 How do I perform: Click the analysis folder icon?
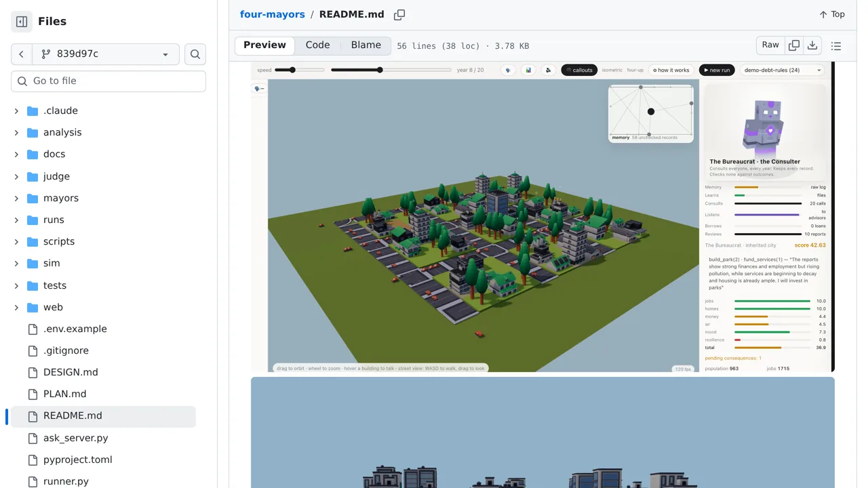pyautogui.click(x=33, y=132)
